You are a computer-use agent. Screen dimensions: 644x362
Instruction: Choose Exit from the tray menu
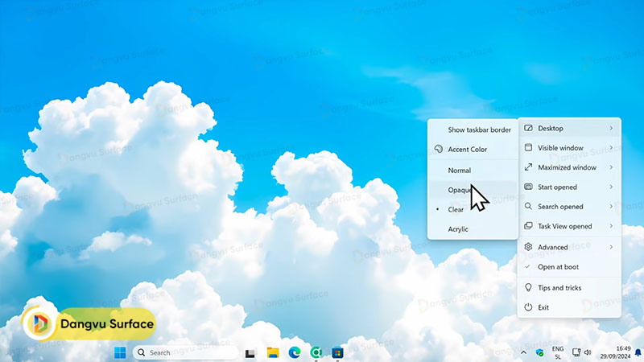pyautogui.click(x=569, y=307)
